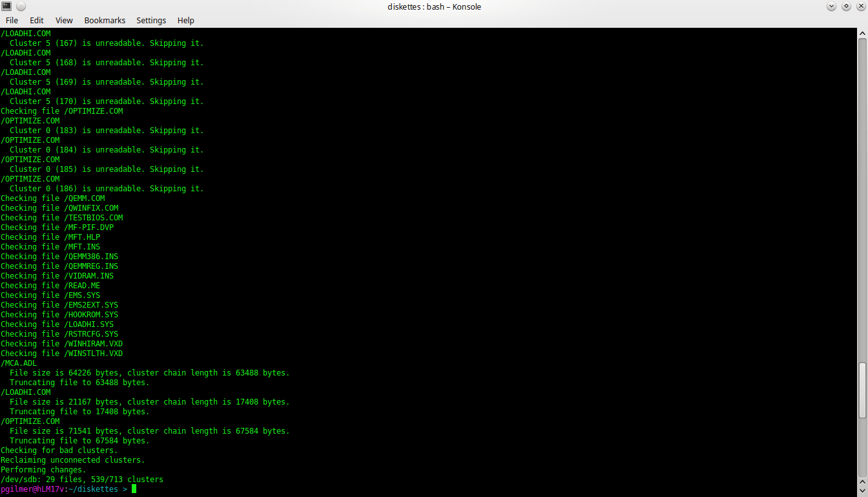Click 'Cluster 5 (170) is unreadable' line
The image size is (868, 497).
tap(107, 101)
